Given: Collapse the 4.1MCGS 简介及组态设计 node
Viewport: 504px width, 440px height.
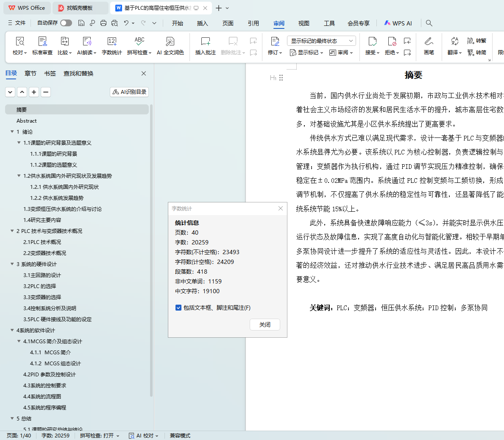Looking at the screenshot, I should pos(19,342).
